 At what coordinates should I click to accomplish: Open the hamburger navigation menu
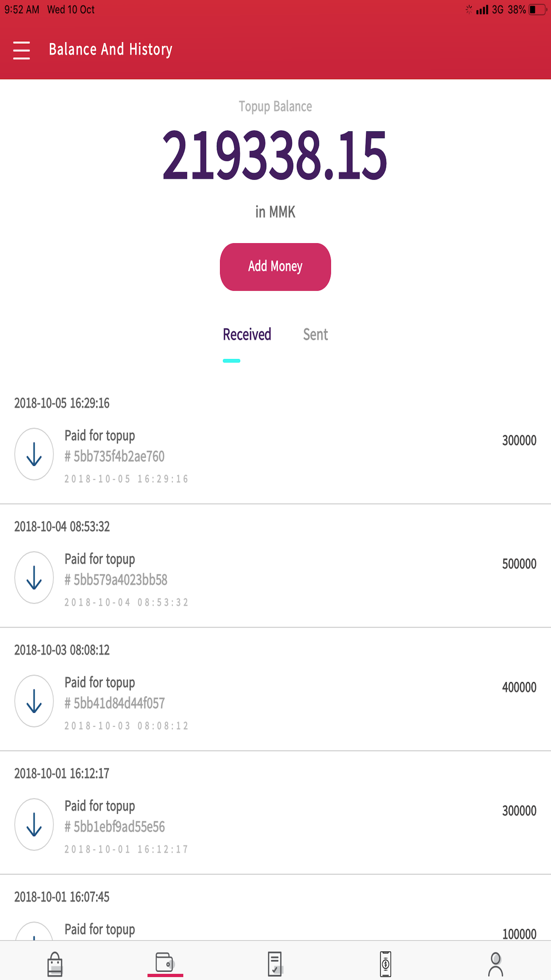tap(21, 50)
